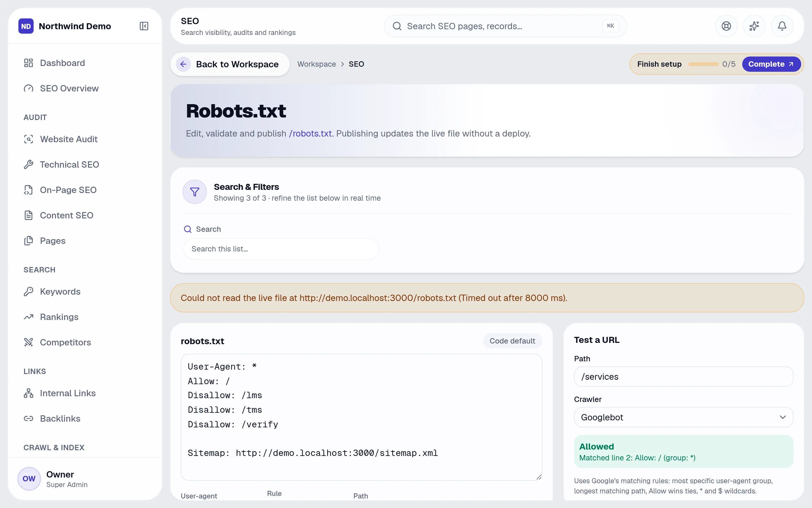Open the Owner Super Admin profile
This screenshot has width=812, height=508.
[x=85, y=479]
